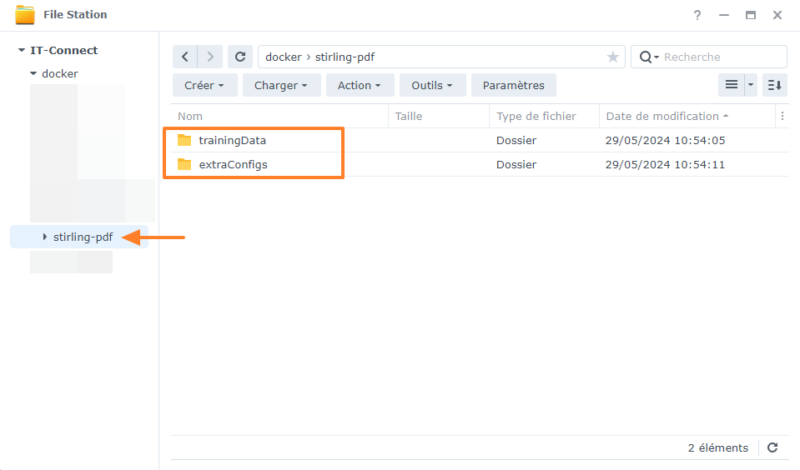Viewport: 800px width, 470px height.
Task: Open the view mode dropdown arrow
Action: [751, 85]
